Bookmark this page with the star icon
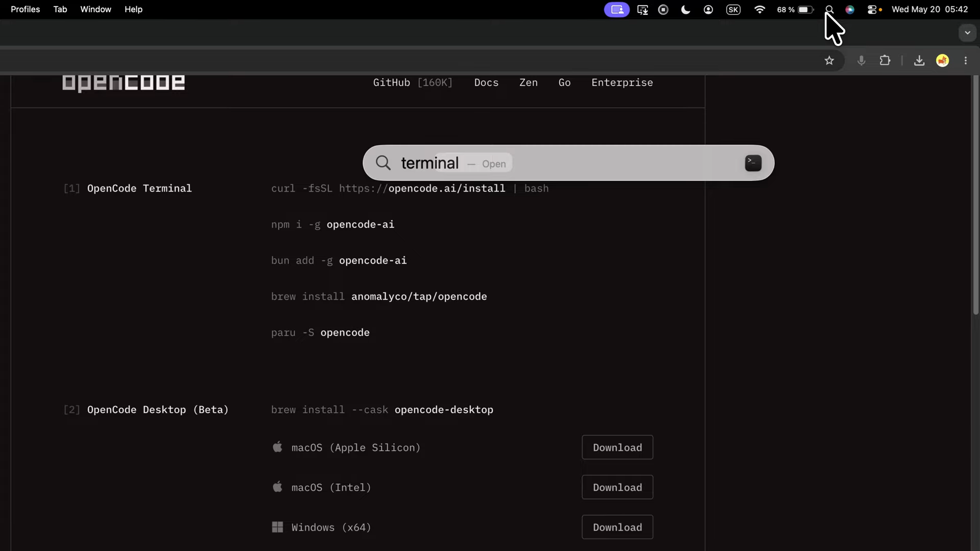 [x=829, y=61]
